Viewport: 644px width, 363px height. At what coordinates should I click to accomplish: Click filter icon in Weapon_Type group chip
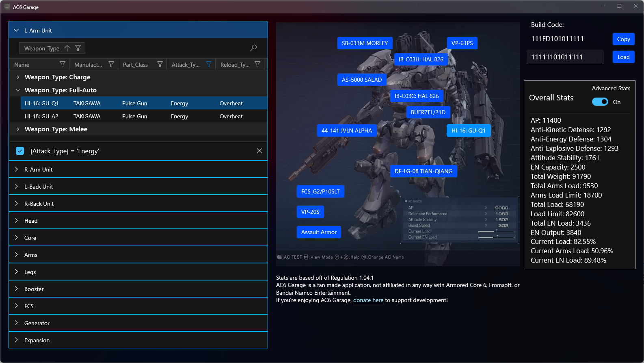(78, 48)
